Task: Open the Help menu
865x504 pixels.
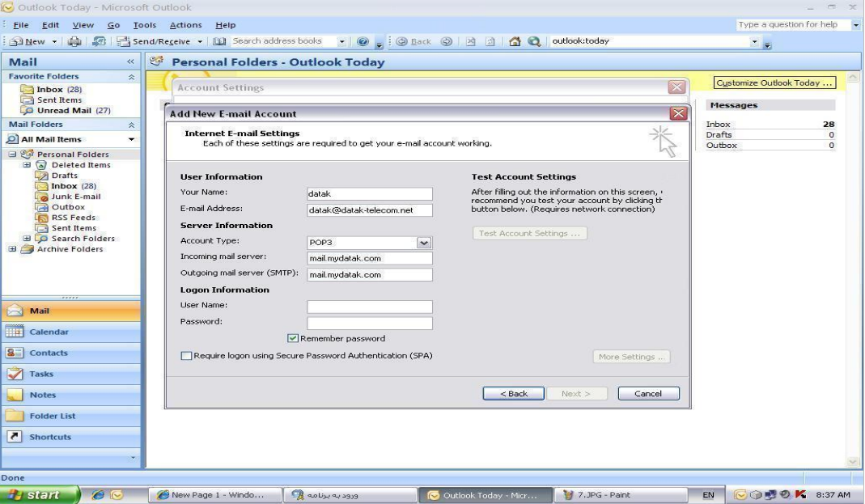Action: coord(225,25)
